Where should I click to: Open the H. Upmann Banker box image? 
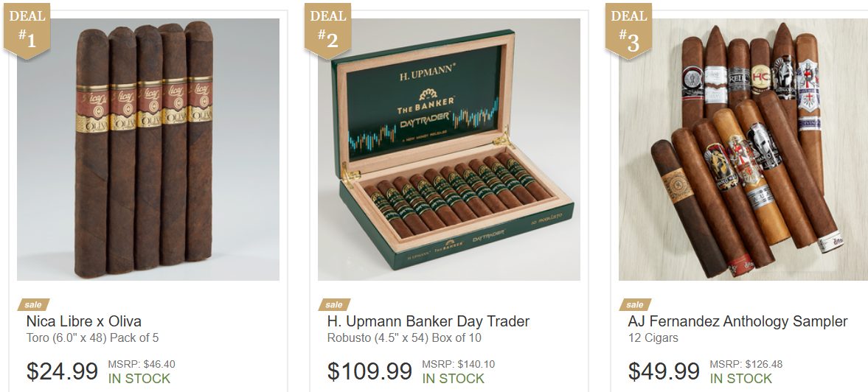pyautogui.click(x=449, y=150)
